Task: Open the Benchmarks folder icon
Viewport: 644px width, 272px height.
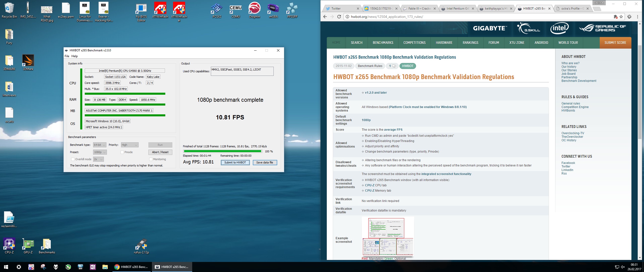Action: point(47,246)
